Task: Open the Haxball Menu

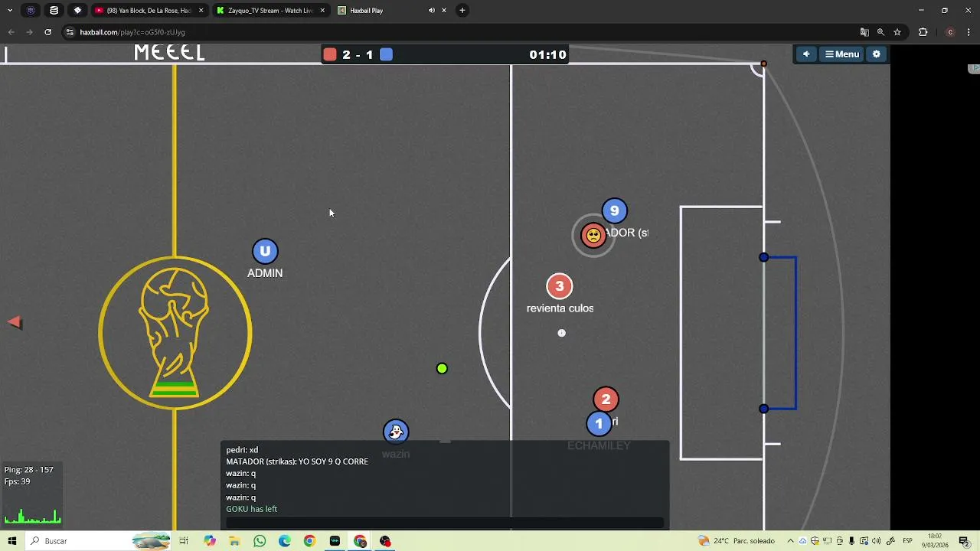Action: [842, 54]
